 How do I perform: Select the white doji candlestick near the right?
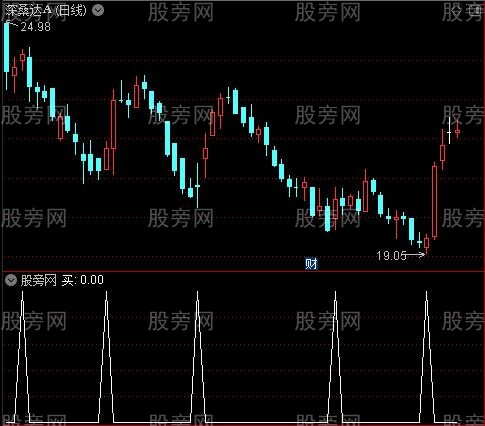click(x=449, y=132)
